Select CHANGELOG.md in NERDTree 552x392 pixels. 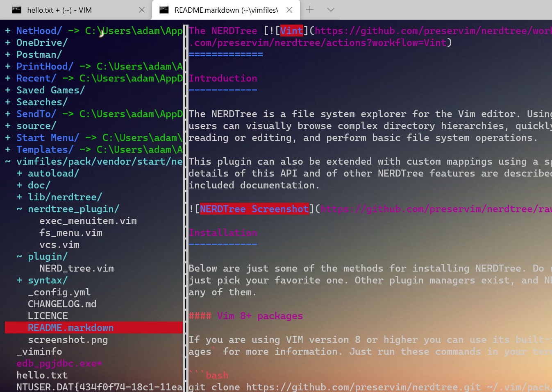62,304
